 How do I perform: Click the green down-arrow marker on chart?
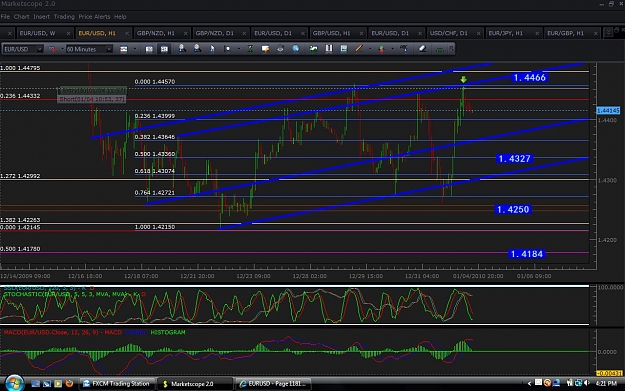tap(463, 80)
